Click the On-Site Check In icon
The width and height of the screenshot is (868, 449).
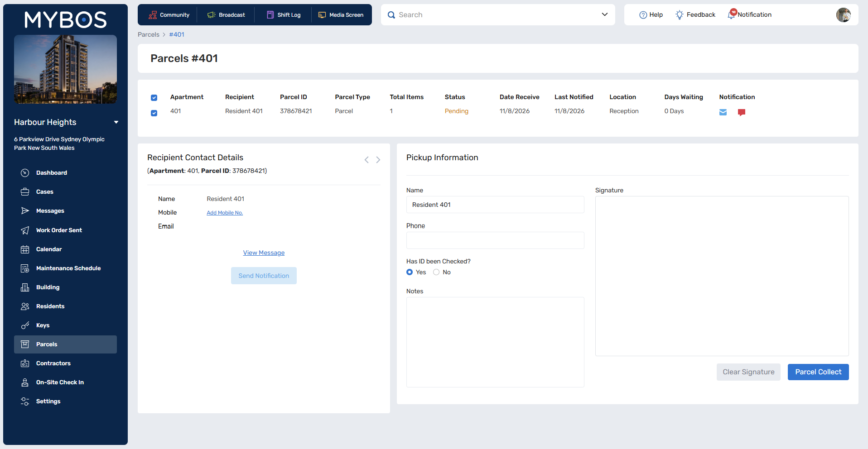(x=25, y=382)
